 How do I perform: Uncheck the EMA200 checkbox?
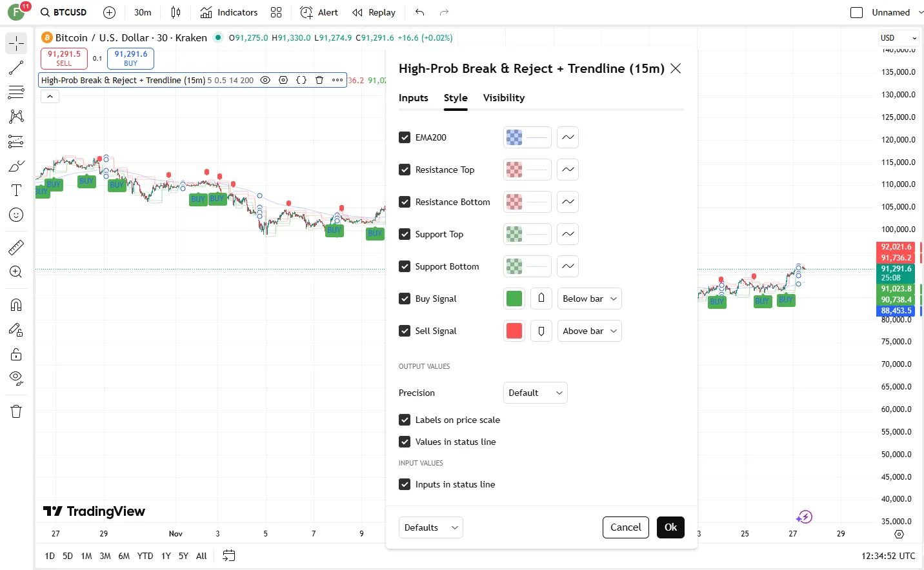[x=405, y=137]
